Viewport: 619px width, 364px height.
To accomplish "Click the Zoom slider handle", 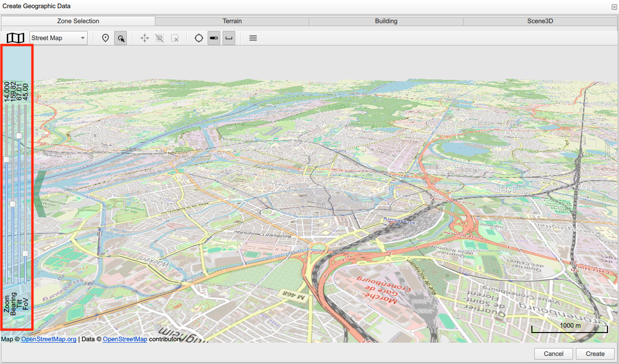I will tap(7, 159).
